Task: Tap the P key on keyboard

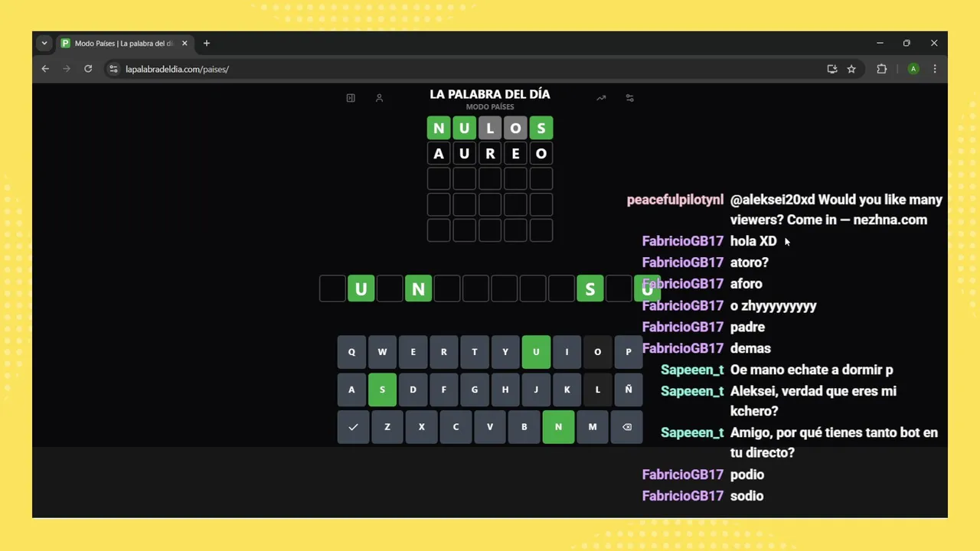Action: coord(629,352)
